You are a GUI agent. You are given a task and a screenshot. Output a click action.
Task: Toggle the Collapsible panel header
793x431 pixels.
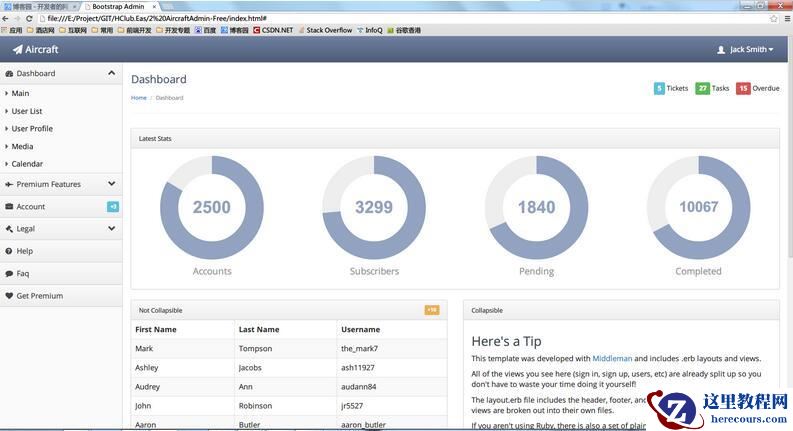[621, 310]
